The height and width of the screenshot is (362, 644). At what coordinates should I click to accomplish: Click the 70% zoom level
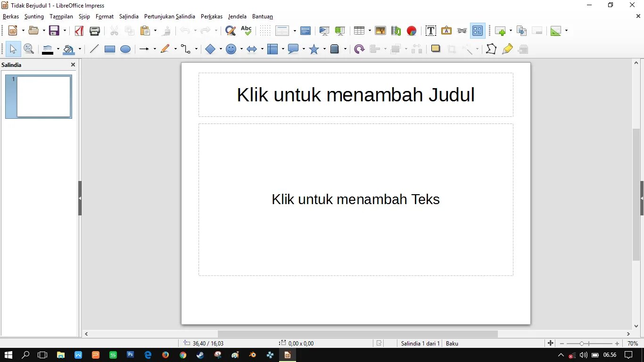(633, 344)
